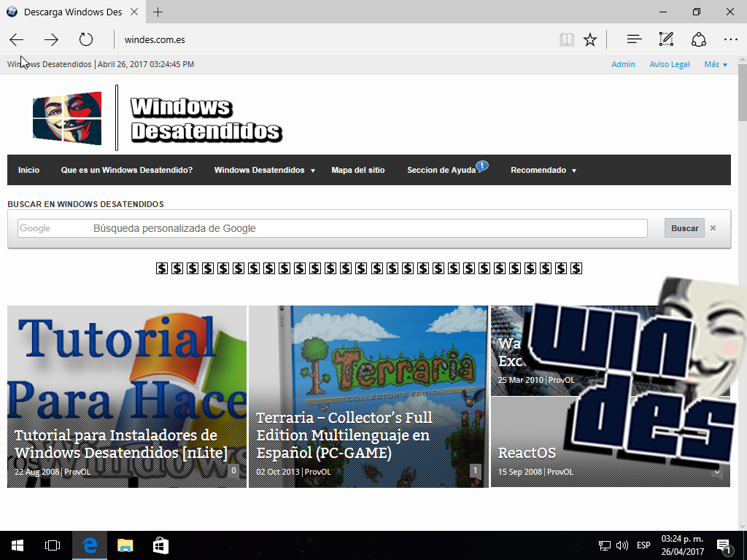Click the Google custom search field
Screen dimensions: 747x560
tap(333, 228)
